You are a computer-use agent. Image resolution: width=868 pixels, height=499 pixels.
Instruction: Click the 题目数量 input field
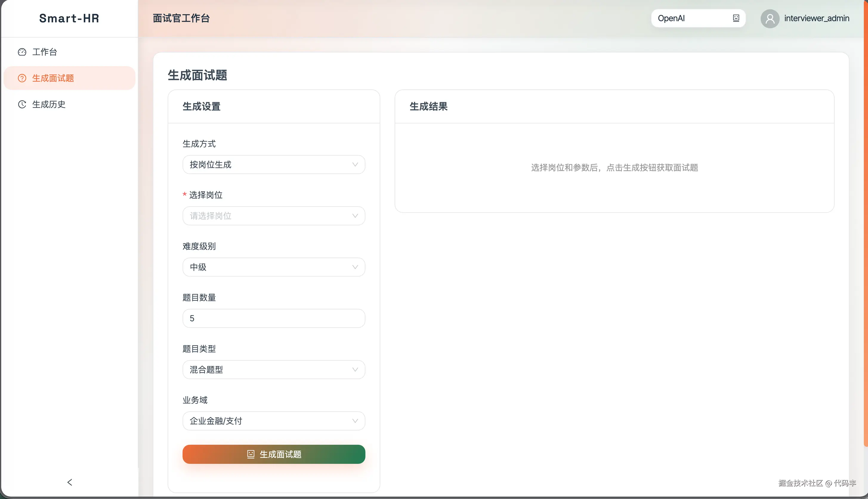pyautogui.click(x=273, y=318)
